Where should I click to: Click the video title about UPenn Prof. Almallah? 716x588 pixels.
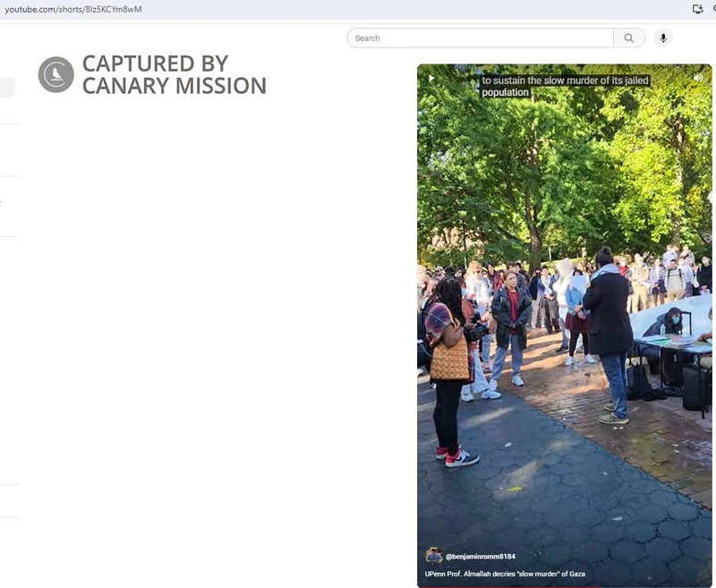click(x=505, y=574)
